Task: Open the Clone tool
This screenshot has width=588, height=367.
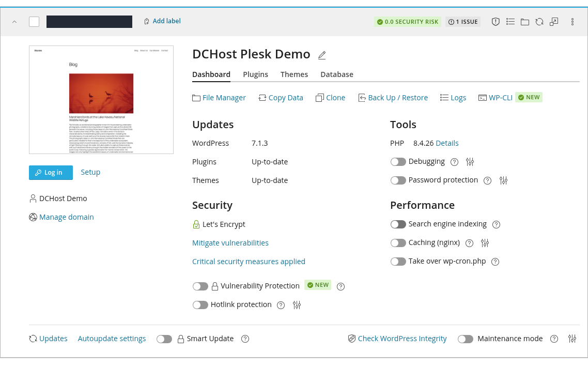Action: [330, 98]
